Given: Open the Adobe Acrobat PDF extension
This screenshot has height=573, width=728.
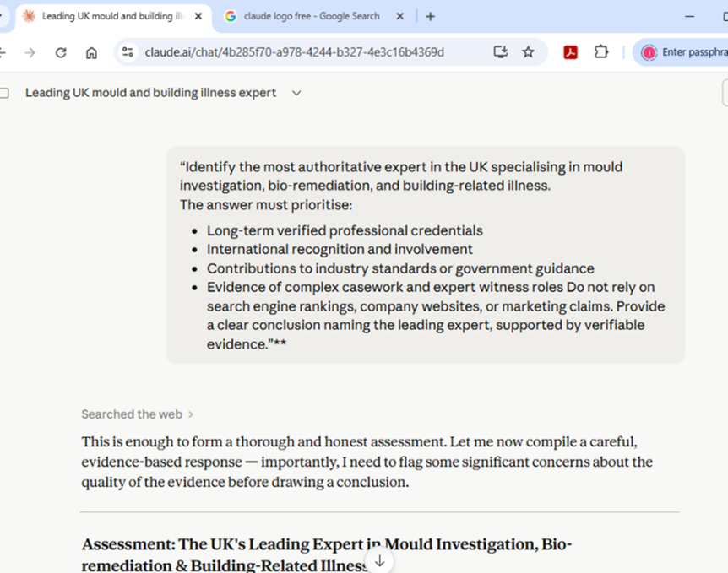Looking at the screenshot, I should [571, 52].
